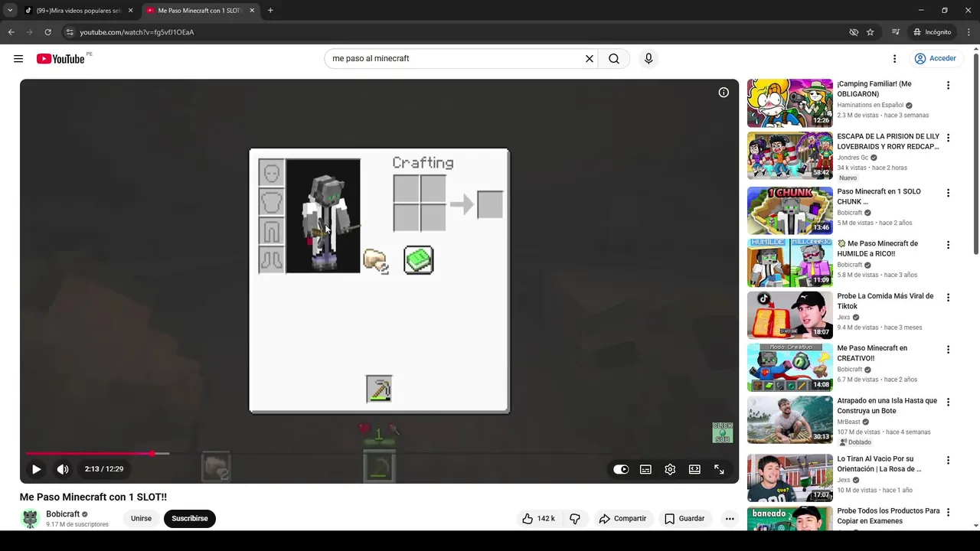
Task: Click the address bar URL
Action: (x=137, y=32)
